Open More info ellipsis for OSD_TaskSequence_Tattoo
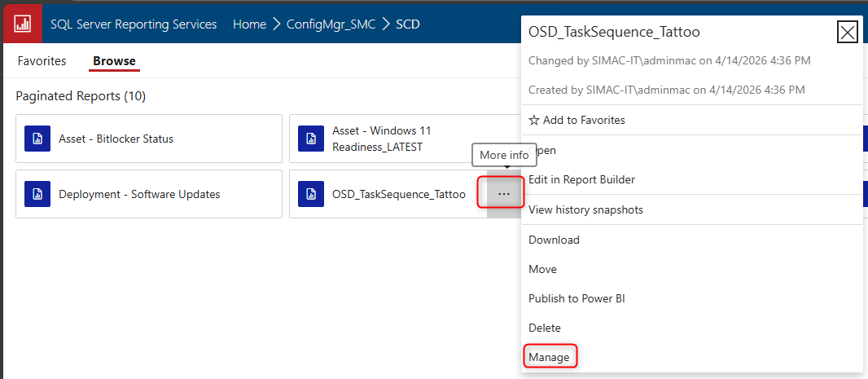 pyautogui.click(x=504, y=194)
